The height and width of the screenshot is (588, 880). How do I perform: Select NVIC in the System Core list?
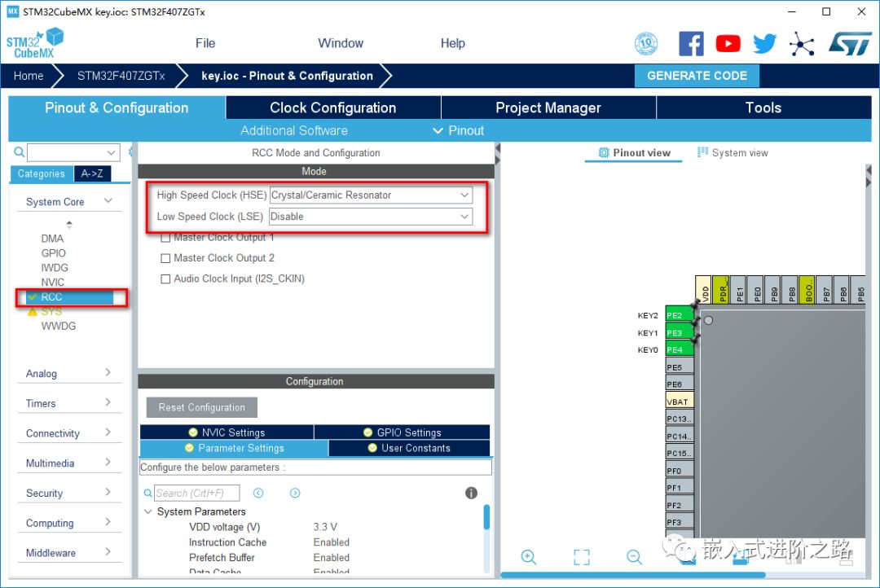pos(53,283)
